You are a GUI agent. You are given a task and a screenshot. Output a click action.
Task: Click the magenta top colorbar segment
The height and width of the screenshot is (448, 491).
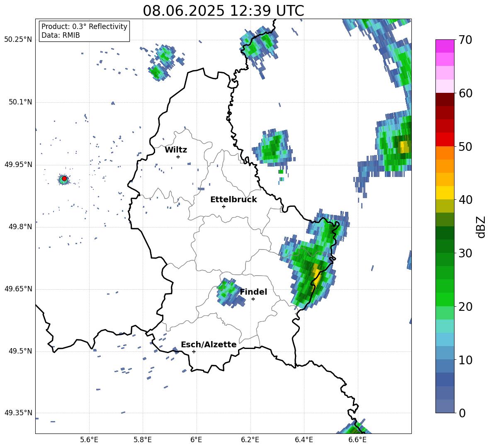(445, 46)
